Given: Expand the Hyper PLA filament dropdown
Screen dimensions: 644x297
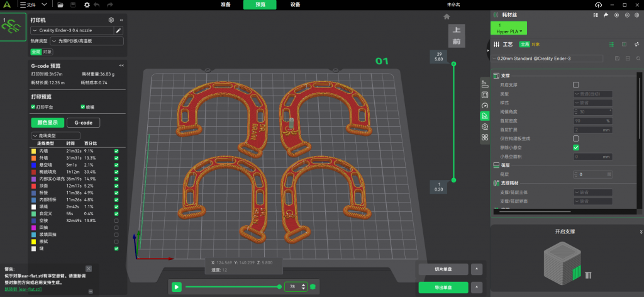Looking at the screenshot, I should [508, 31].
